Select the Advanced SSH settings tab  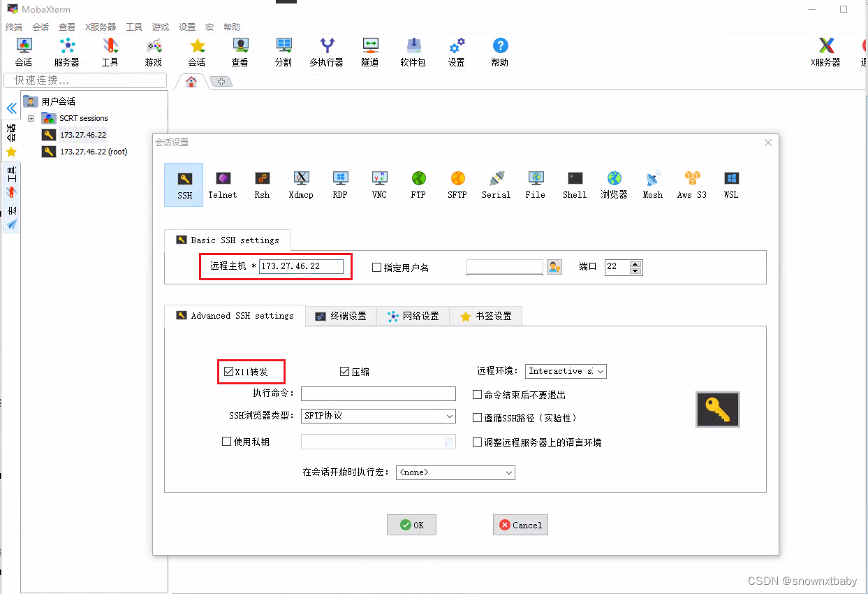[235, 316]
